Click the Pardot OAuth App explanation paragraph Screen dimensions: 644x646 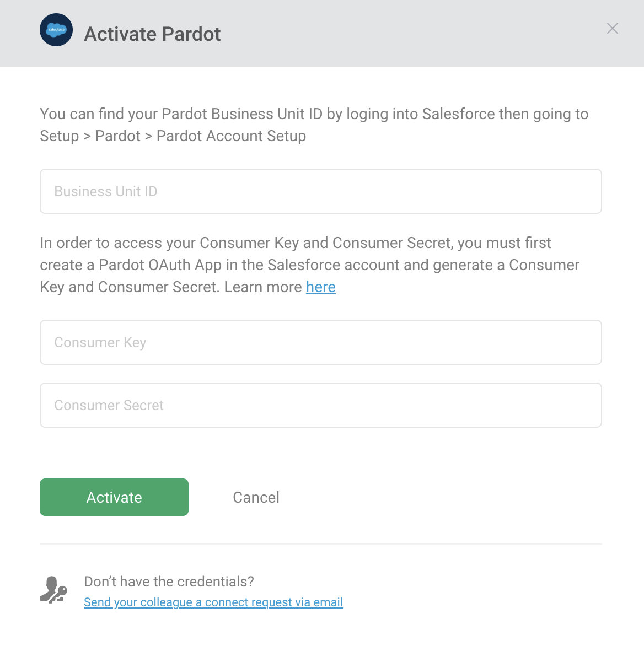(x=310, y=265)
